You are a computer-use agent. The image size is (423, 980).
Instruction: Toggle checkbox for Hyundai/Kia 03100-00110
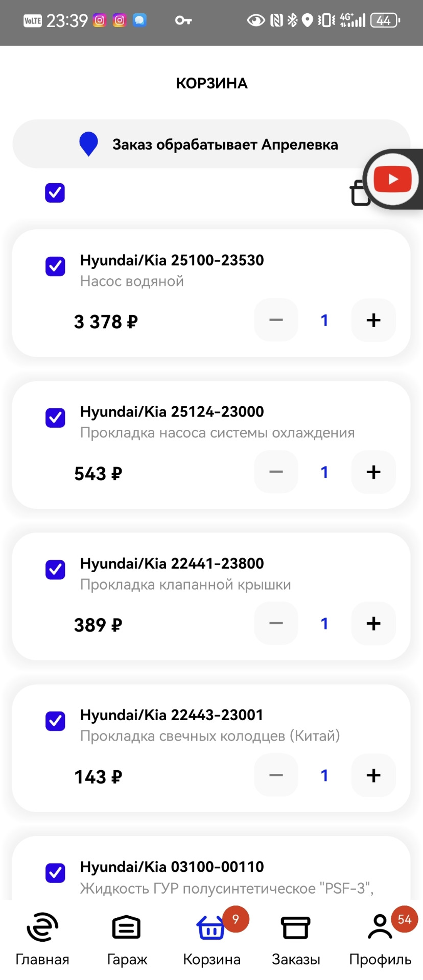(55, 873)
